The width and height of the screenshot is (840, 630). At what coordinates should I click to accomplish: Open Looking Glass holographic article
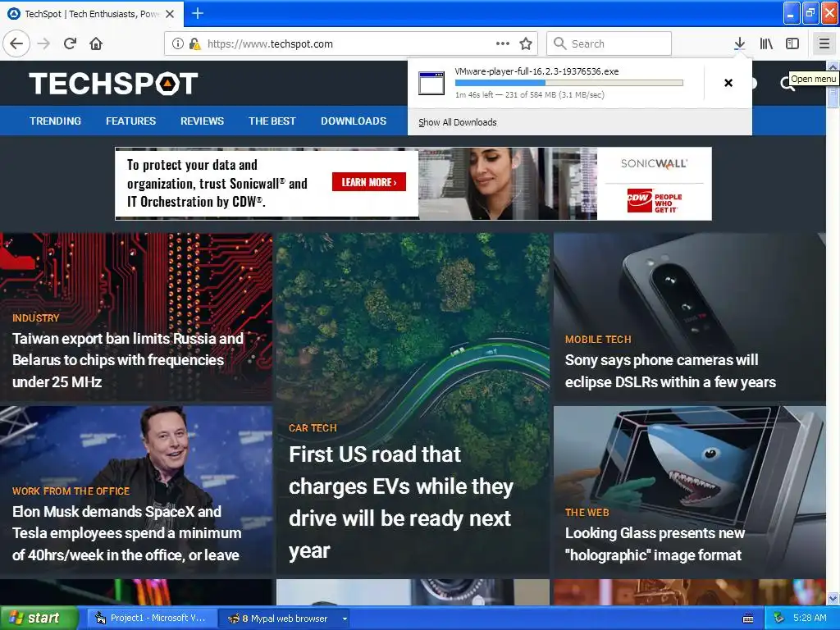655,544
